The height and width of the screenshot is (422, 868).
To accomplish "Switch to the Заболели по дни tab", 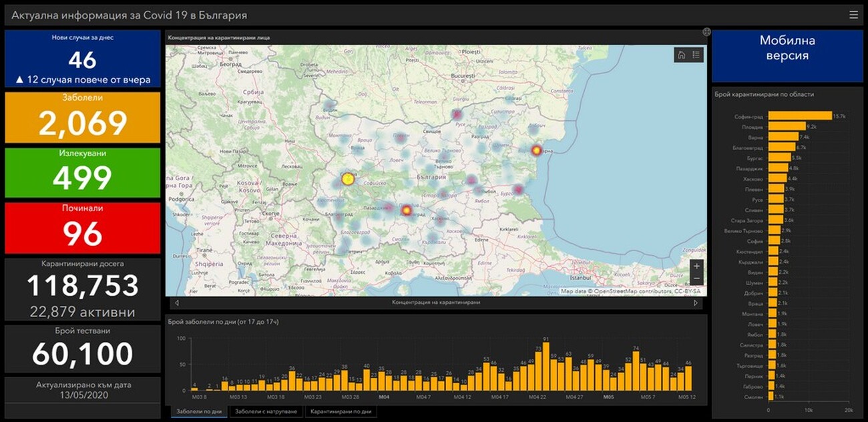I will pyautogui.click(x=199, y=412).
